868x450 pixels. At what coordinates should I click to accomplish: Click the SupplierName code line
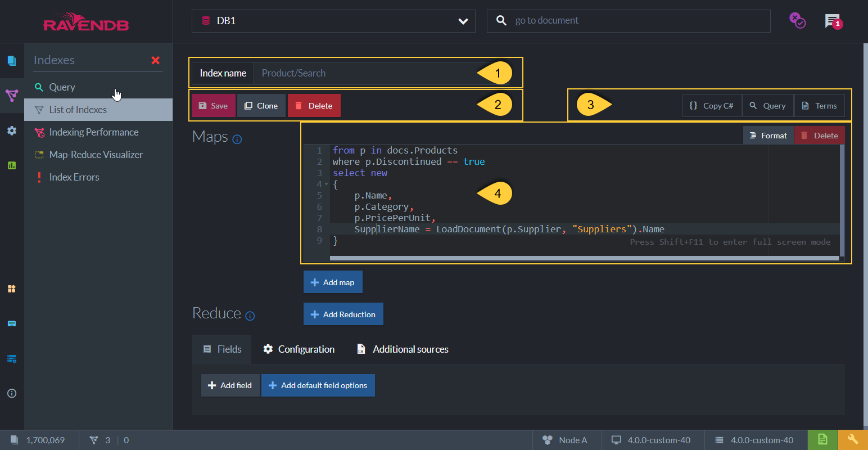(509, 229)
